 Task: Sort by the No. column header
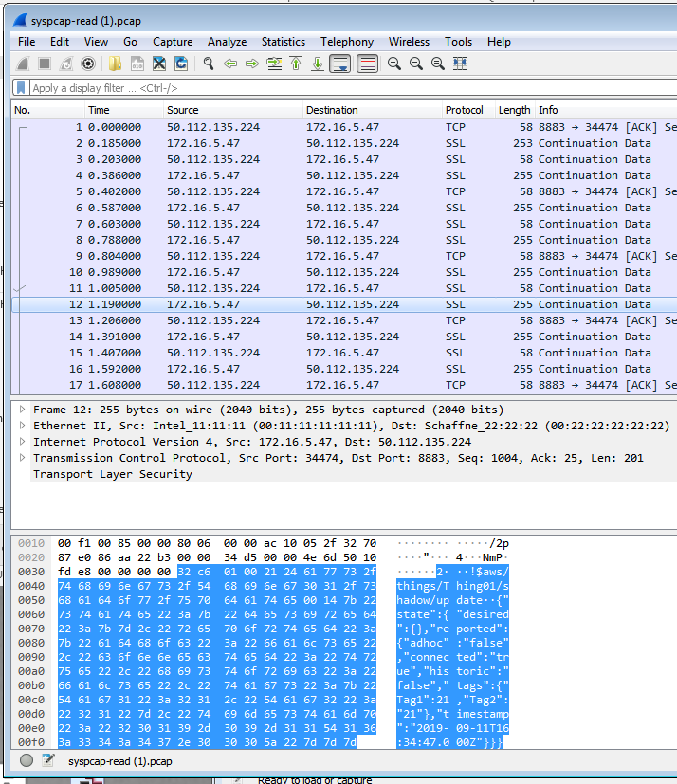(x=47, y=110)
